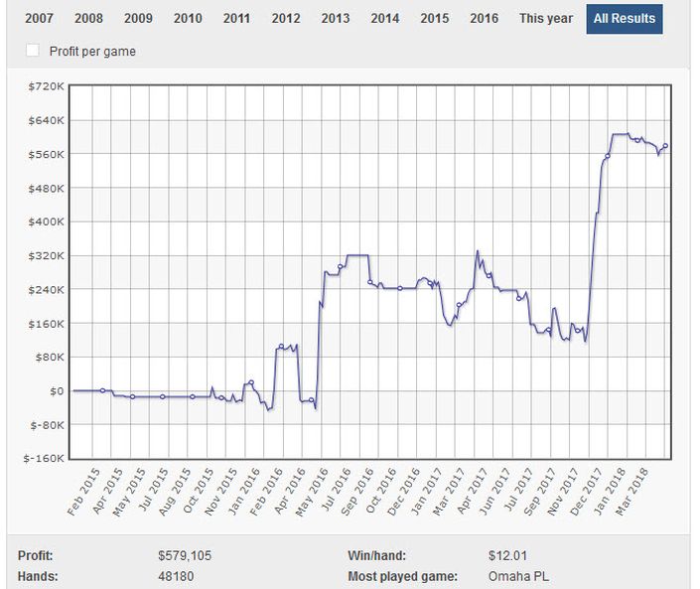Click the 2012 year tab

pos(286,18)
